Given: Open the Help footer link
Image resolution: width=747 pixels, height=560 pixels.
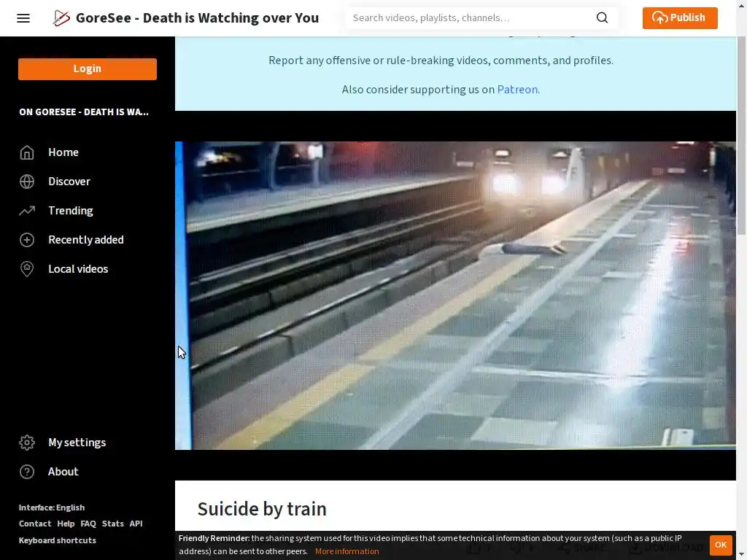Looking at the screenshot, I should coord(66,524).
